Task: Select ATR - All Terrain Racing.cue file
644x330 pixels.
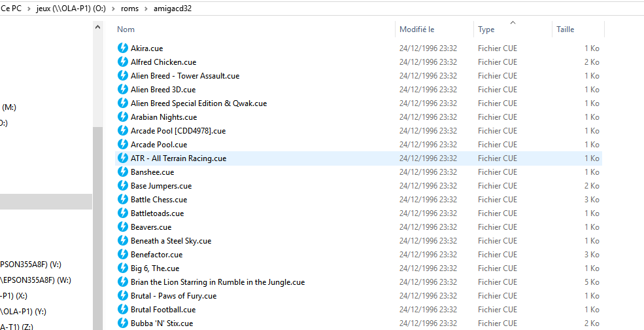Action: (178, 158)
